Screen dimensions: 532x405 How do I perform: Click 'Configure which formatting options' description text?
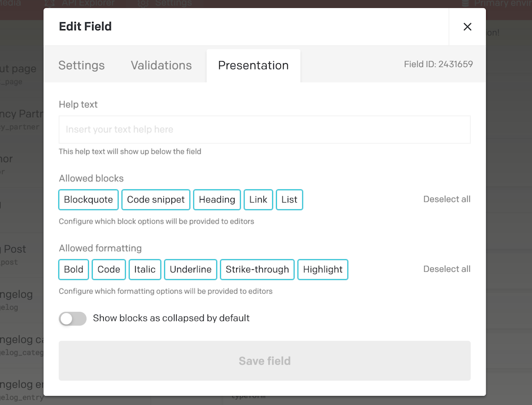165,291
